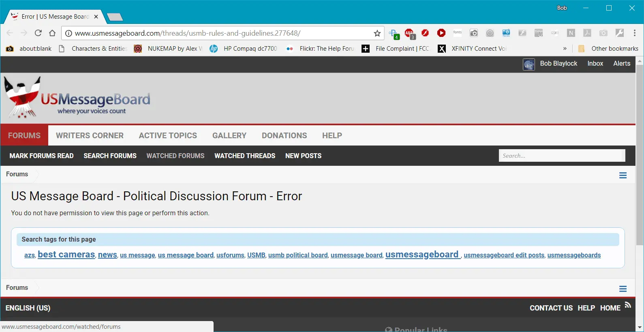Image resolution: width=644 pixels, height=332 pixels.
Task: Open the blue extension with green 4 badge
Action: (394, 34)
